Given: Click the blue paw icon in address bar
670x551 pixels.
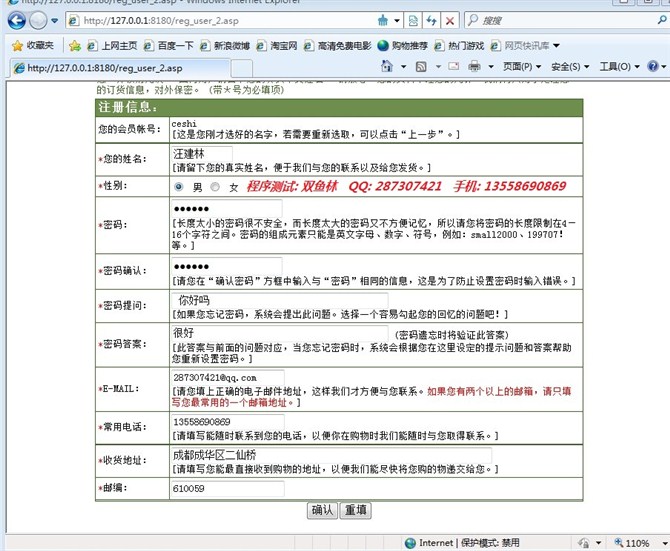Looking at the screenshot, I should coord(383,20).
